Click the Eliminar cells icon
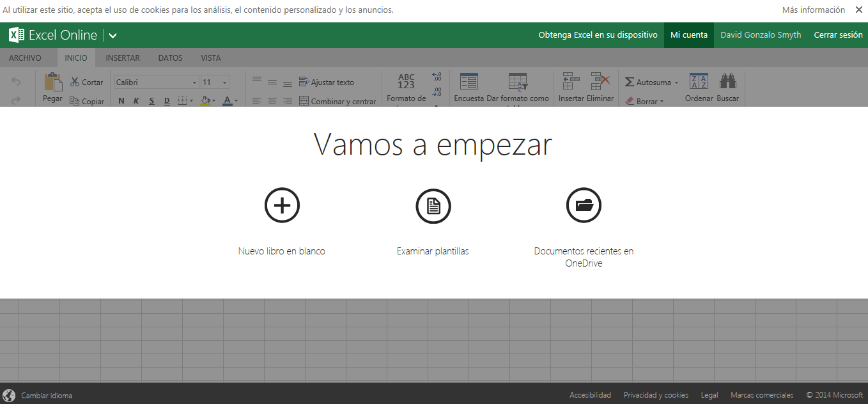The height and width of the screenshot is (404, 868). (600, 81)
